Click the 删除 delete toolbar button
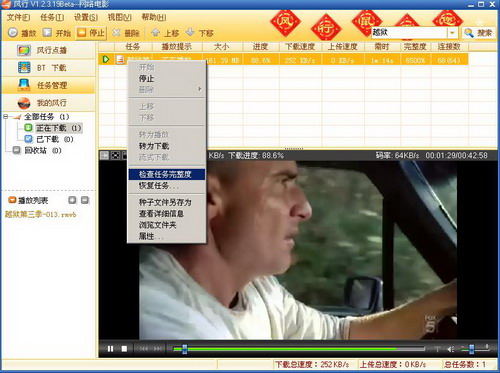This screenshot has height=373, width=500. pos(126,33)
